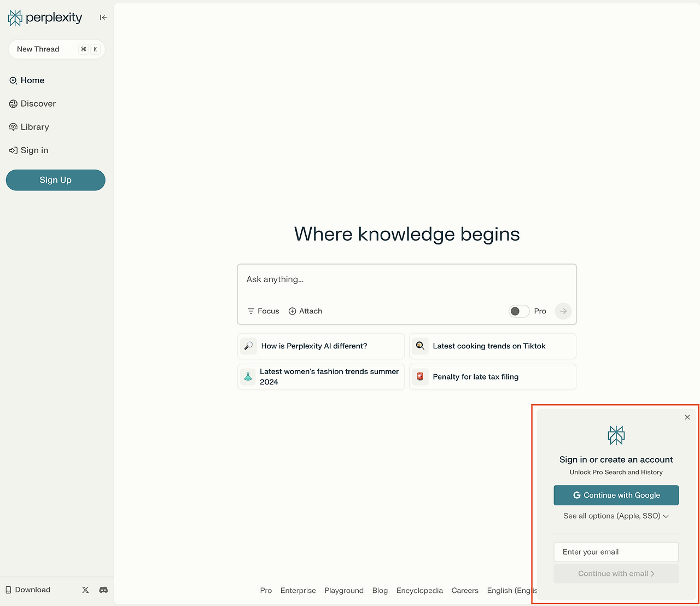Select the 'Penalty for late tax filing' suggestion
Screen dimensions: 700x606
493,377
